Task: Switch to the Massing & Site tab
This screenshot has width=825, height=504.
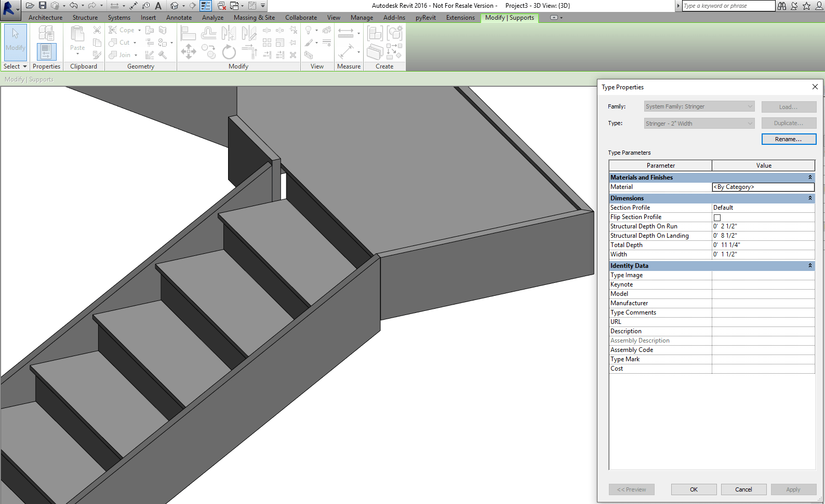Action: 254,18
